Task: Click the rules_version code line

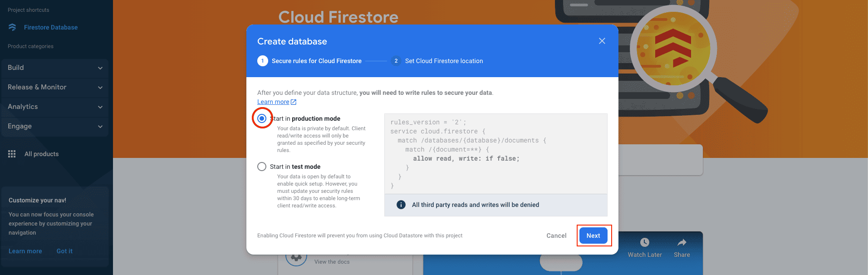Action: [x=428, y=122]
